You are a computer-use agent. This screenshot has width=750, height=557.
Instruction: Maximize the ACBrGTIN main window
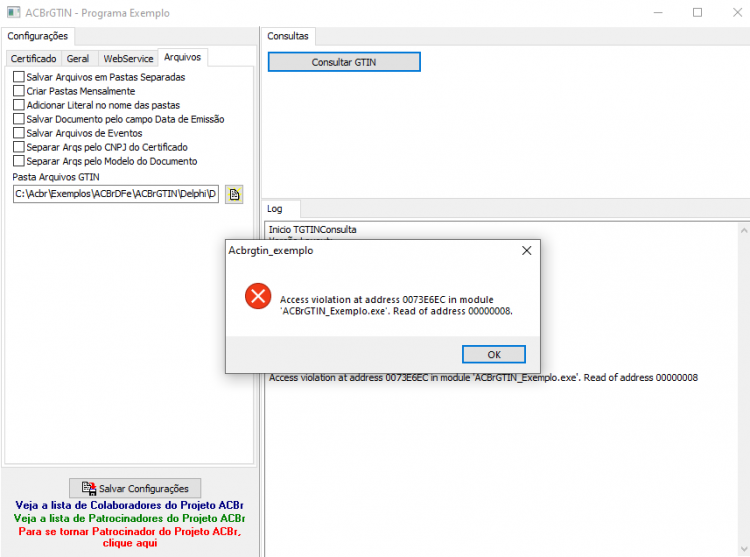pyautogui.click(x=697, y=12)
